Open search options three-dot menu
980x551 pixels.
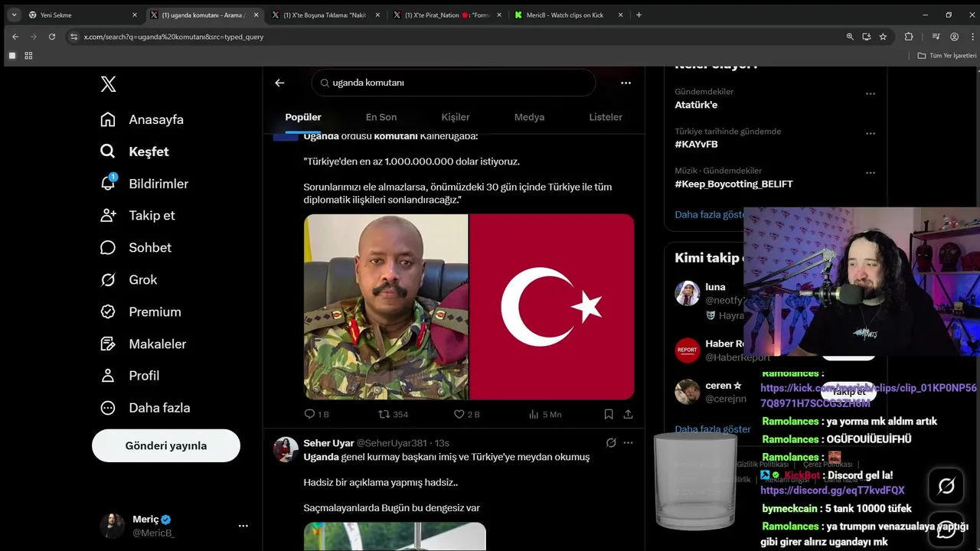click(626, 83)
